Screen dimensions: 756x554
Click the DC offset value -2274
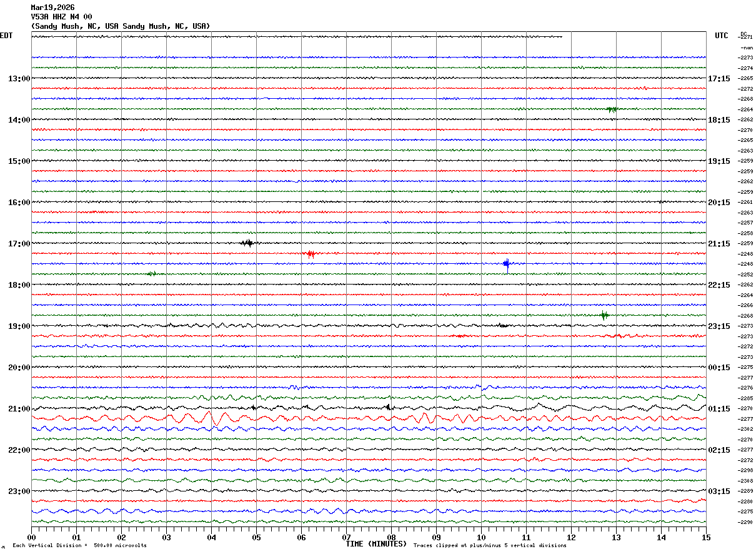coord(746,68)
